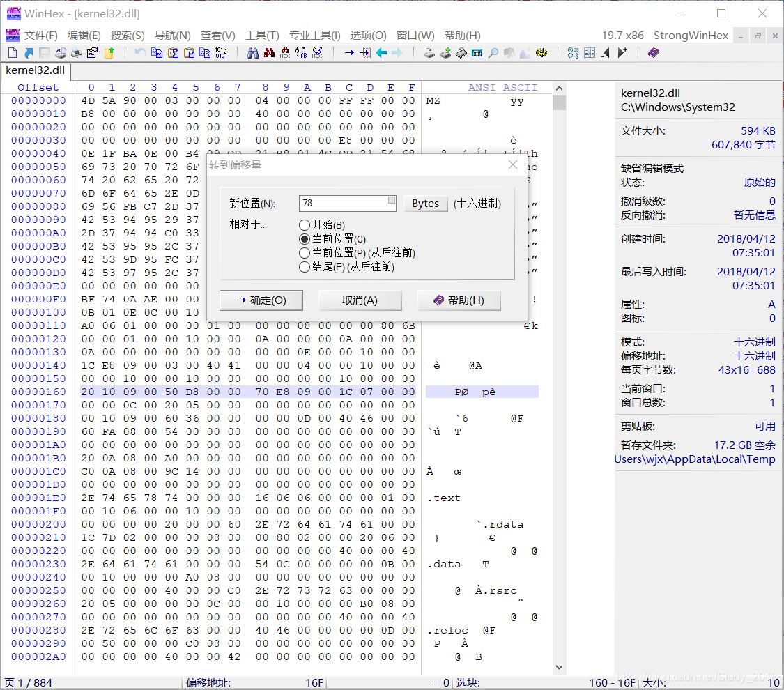The height and width of the screenshot is (690, 784).
Task: Click the Open RAM memory chip icon
Action: (461, 52)
